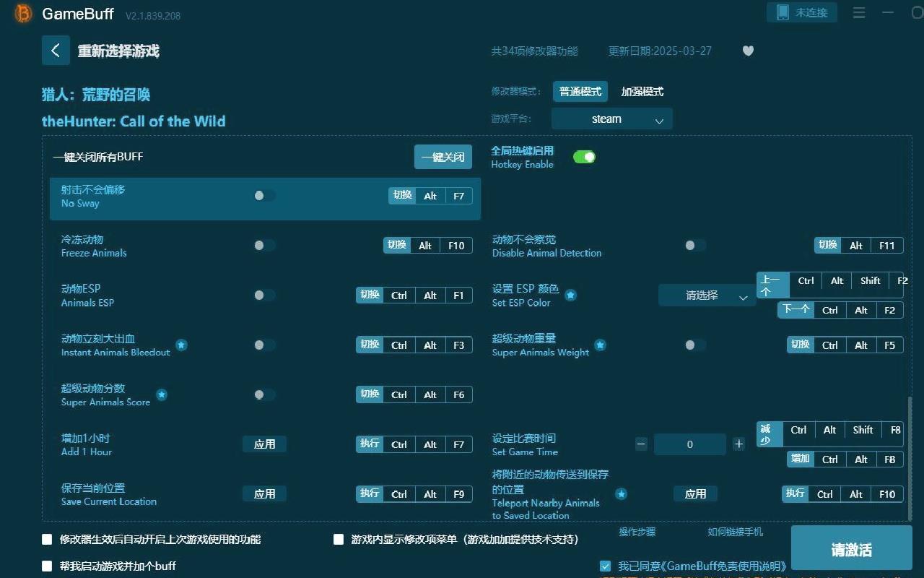
Task: Toggle Freeze Animals switch
Action: click(264, 246)
